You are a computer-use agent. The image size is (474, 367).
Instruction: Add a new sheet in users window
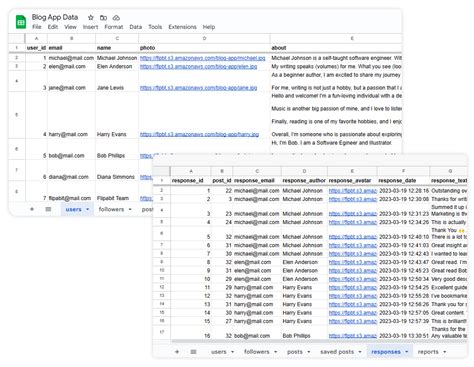click(32, 209)
